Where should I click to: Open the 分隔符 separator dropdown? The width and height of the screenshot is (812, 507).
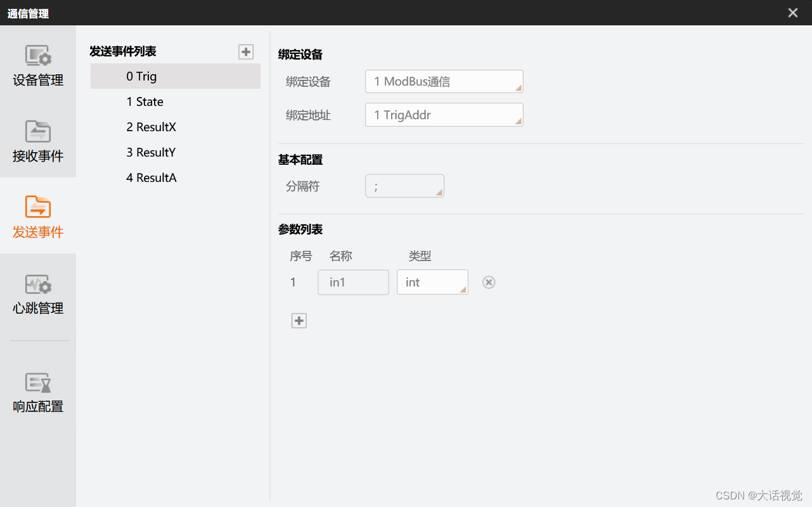coord(405,186)
